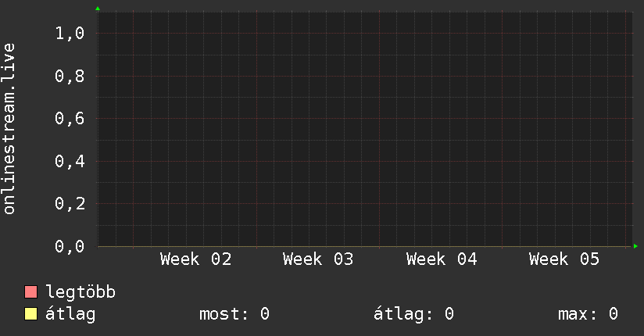The height and width of the screenshot is (336, 644).
Task: Click the 0,6 y-axis value
Action: pos(70,119)
